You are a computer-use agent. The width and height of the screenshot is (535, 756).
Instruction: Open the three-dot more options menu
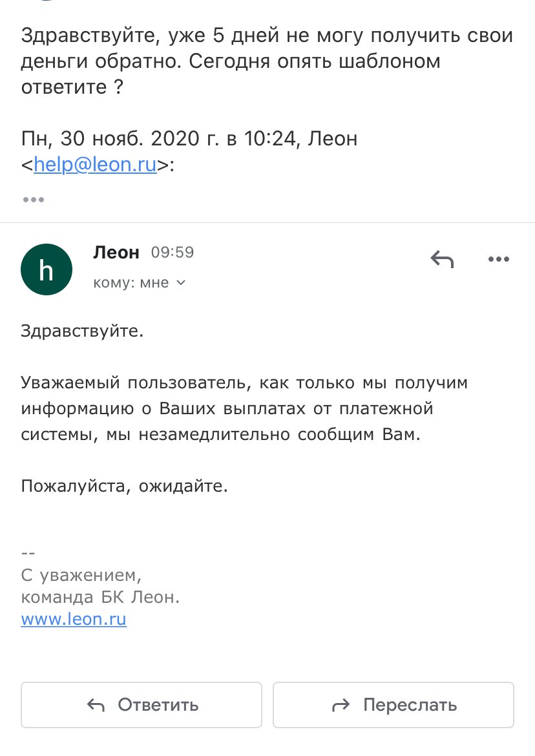click(x=499, y=260)
